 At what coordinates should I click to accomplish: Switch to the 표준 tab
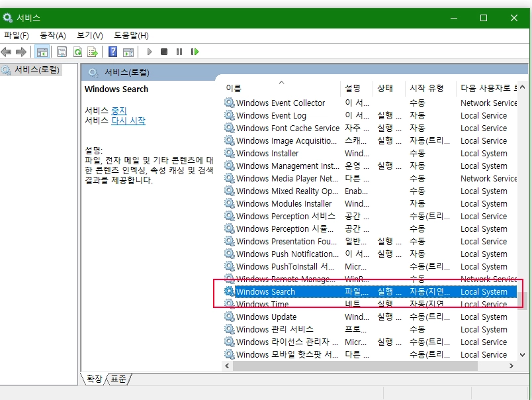click(118, 379)
